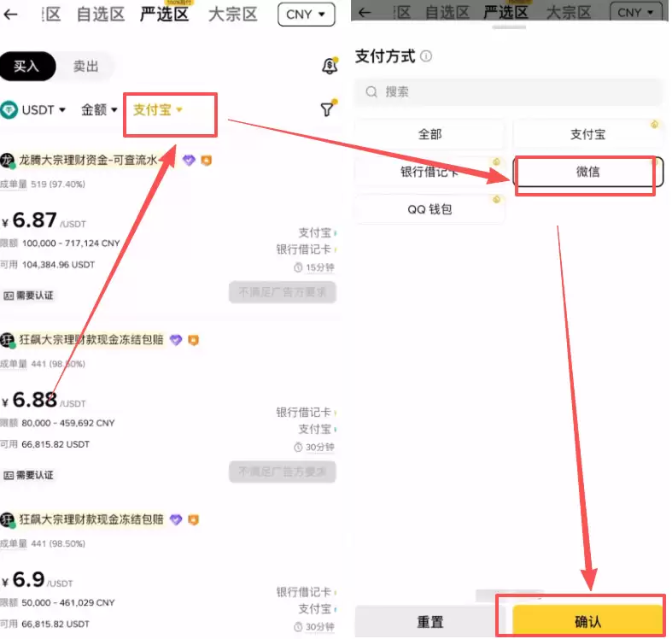The height and width of the screenshot is (639, 672).
Task: Click the 15分钟 timer icon
Action: 298,267
